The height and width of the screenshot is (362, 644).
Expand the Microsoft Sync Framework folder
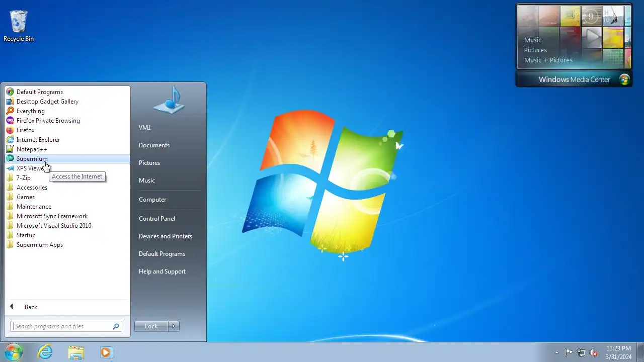[67, 216]
